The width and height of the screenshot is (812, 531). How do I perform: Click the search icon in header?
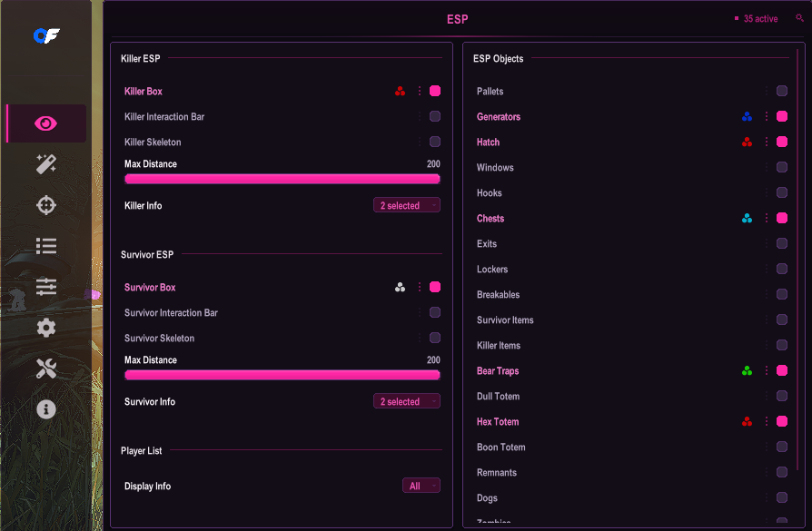pyautogui.click(x=799, y=18)
